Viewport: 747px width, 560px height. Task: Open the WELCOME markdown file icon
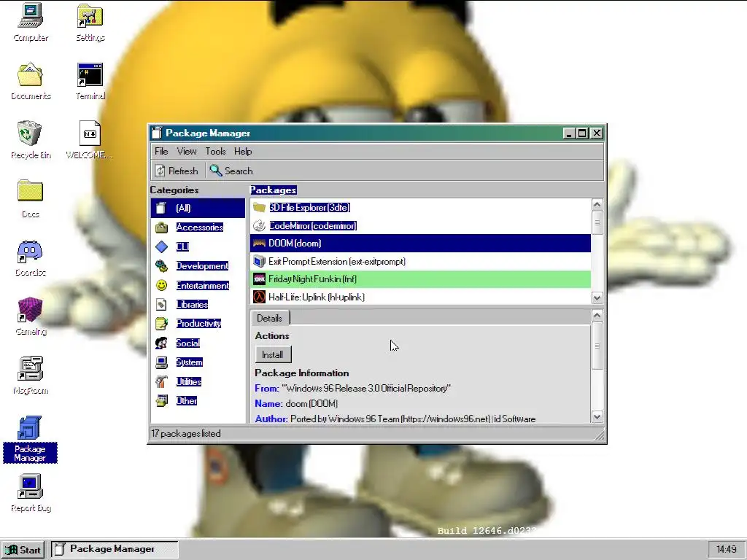pyautogui.click(x=90, y=139)
